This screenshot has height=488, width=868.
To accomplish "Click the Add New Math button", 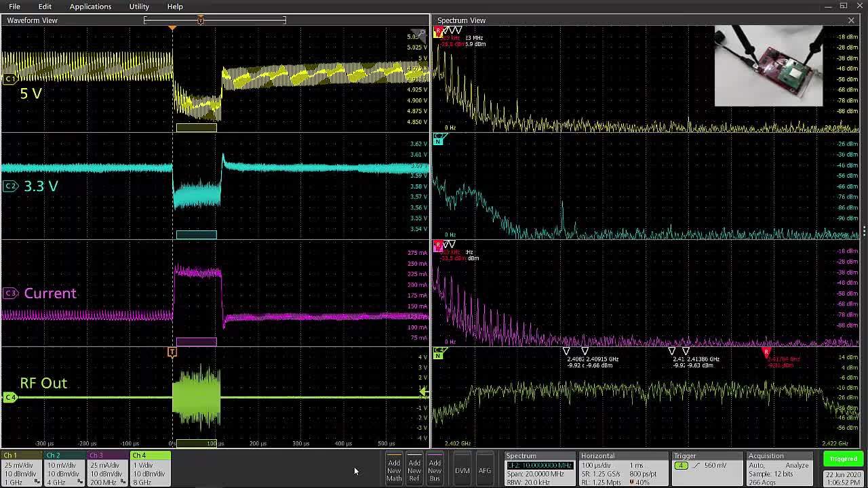I will tap(394, 470).
